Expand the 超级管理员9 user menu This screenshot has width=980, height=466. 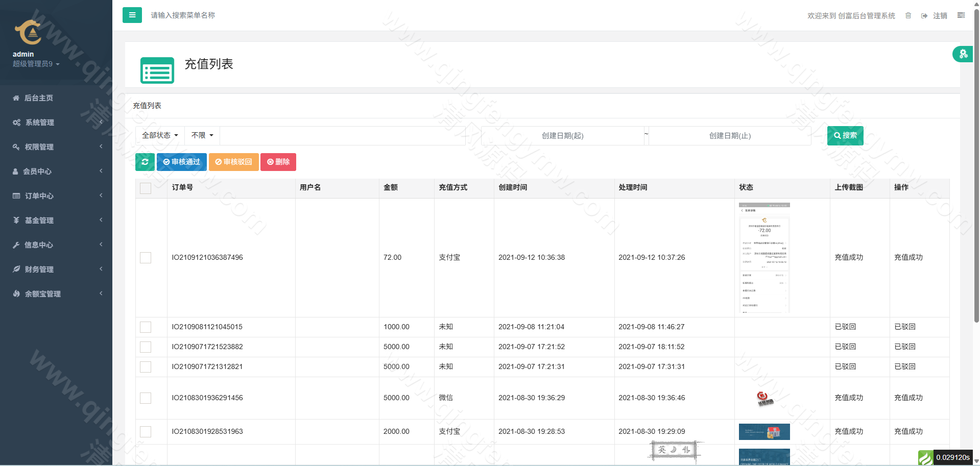click(36, 64)
